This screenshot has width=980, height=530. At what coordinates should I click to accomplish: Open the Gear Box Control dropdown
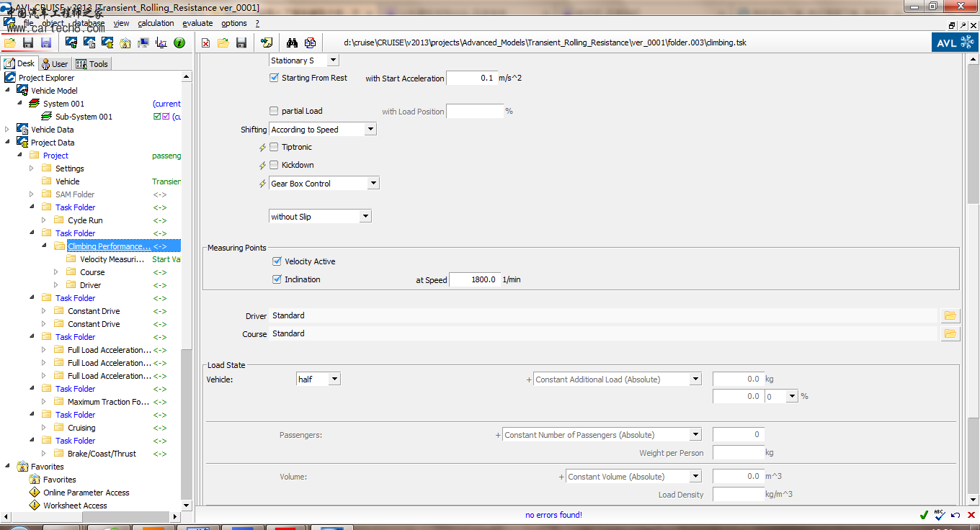coord(373,184)
